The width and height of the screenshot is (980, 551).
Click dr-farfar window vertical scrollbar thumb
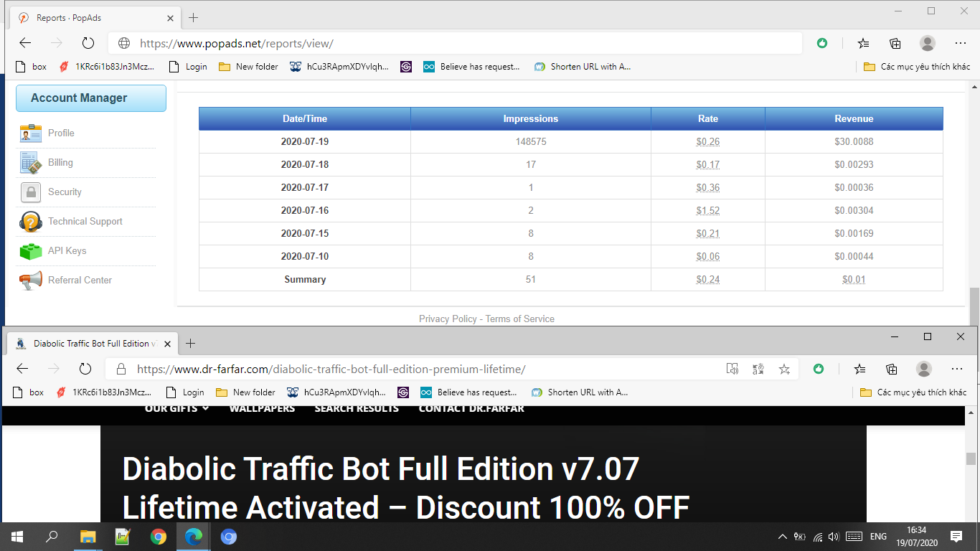(971, 458)
